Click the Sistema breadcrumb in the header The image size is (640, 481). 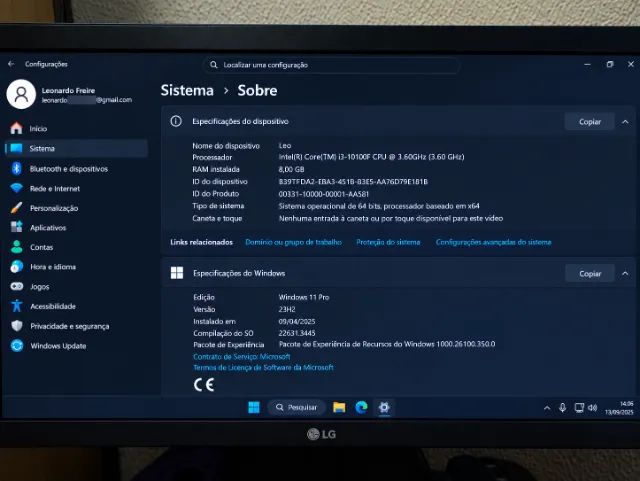[x=187, y=90]
